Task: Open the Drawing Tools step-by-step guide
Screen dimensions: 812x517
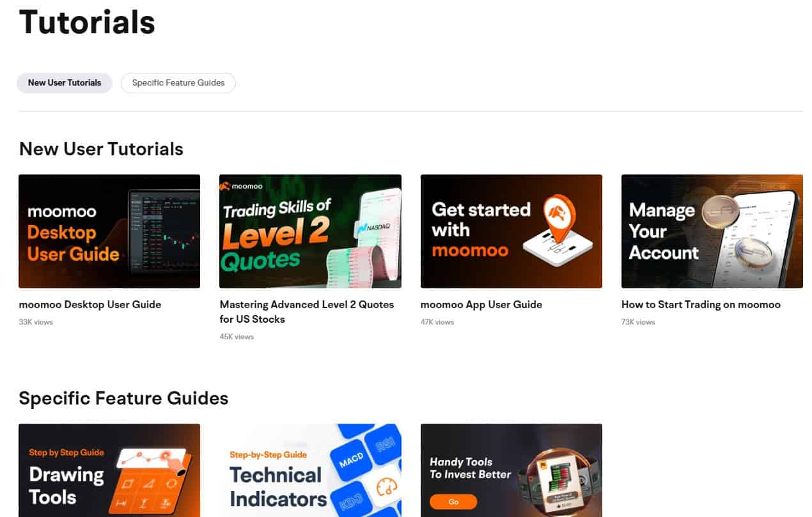Action: [109, 470]
